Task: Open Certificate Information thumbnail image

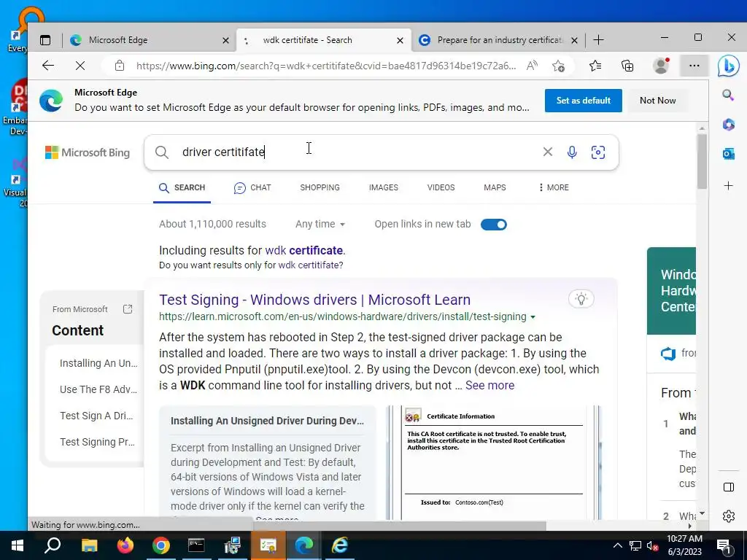Action: (494, 462)
